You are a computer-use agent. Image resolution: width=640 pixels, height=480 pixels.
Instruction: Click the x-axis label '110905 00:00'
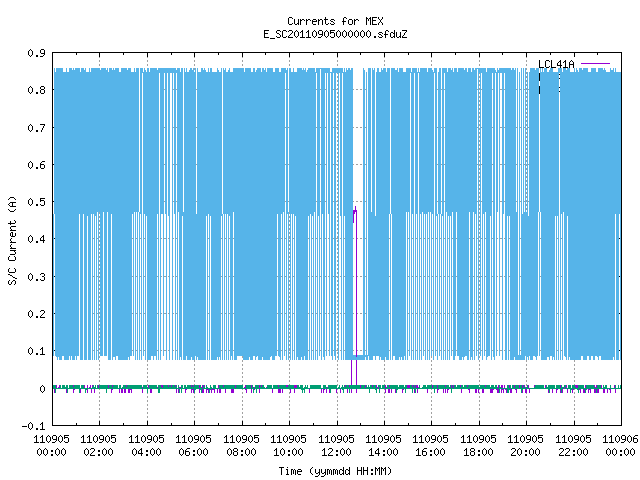[51, 446]
